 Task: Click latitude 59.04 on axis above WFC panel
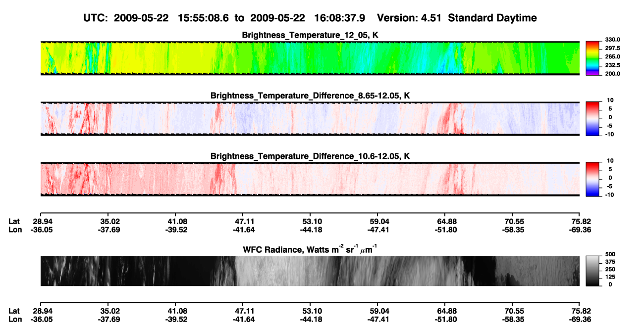(378, 221)
